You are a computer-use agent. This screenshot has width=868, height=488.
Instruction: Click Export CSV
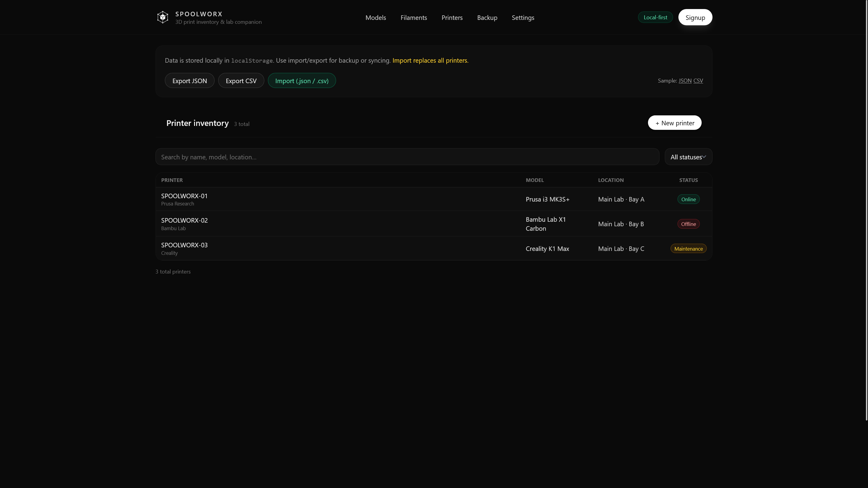(x=241, y=80)
